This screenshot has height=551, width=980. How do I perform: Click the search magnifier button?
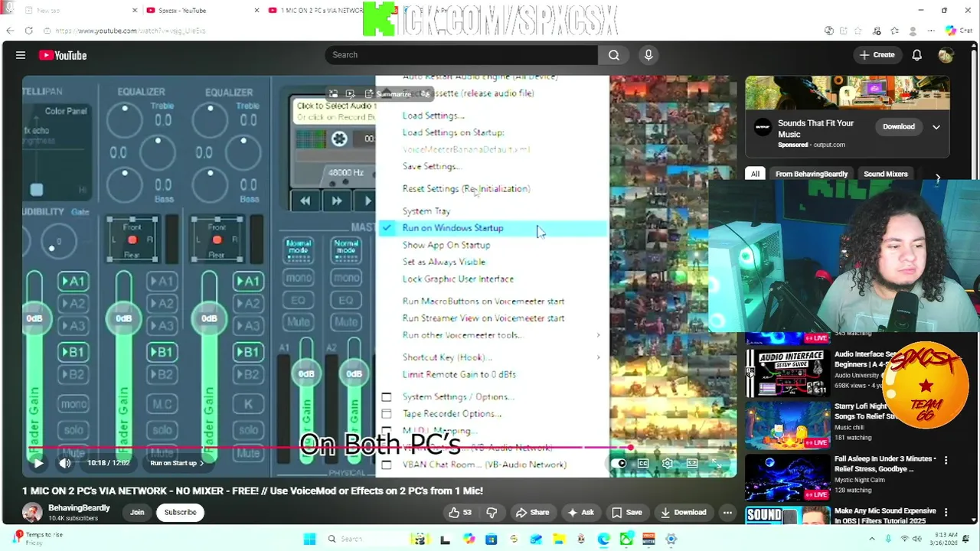[614, 55]
